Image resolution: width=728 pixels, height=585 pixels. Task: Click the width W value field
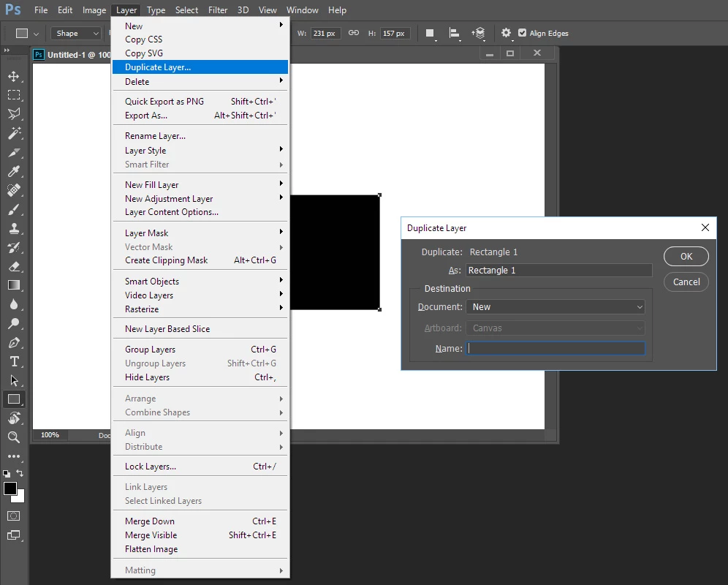tap(325, 34)
